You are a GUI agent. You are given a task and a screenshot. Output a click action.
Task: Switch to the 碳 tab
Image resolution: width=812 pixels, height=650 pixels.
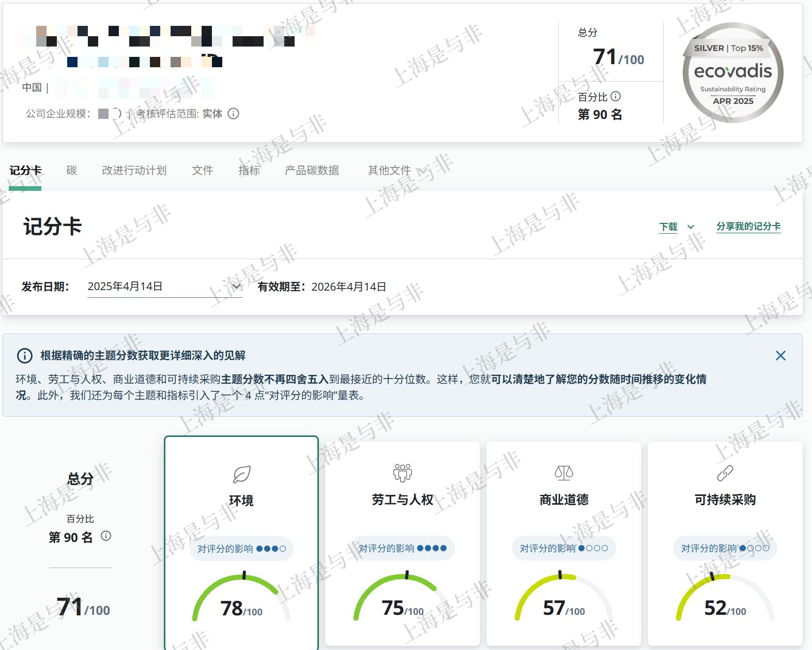[x=72, y=171]
